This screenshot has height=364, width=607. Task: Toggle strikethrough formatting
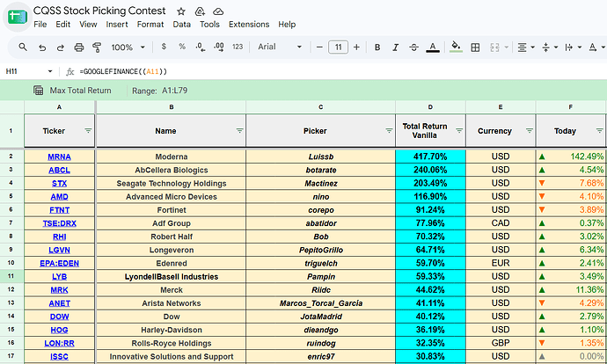click(x=413, y=47)
